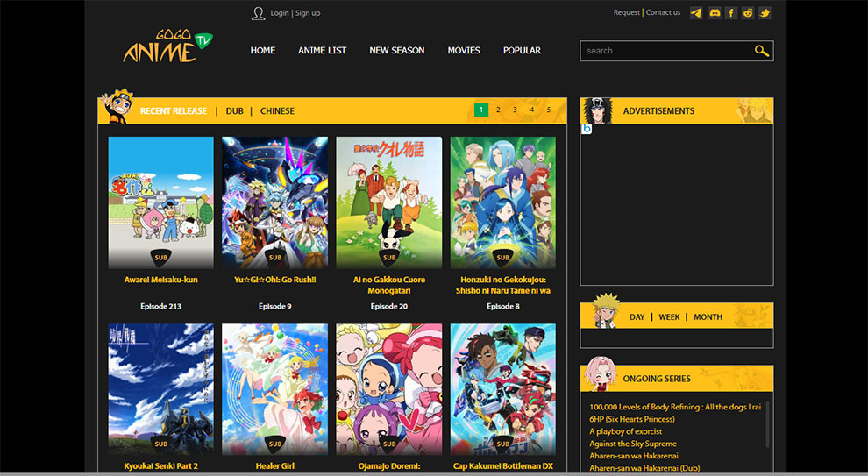Image resolution: width=868 pixels, height=476 pixels.
Task: Open the Kyoukai Senki Part 2 poster
Action: (x=161, y=389)
